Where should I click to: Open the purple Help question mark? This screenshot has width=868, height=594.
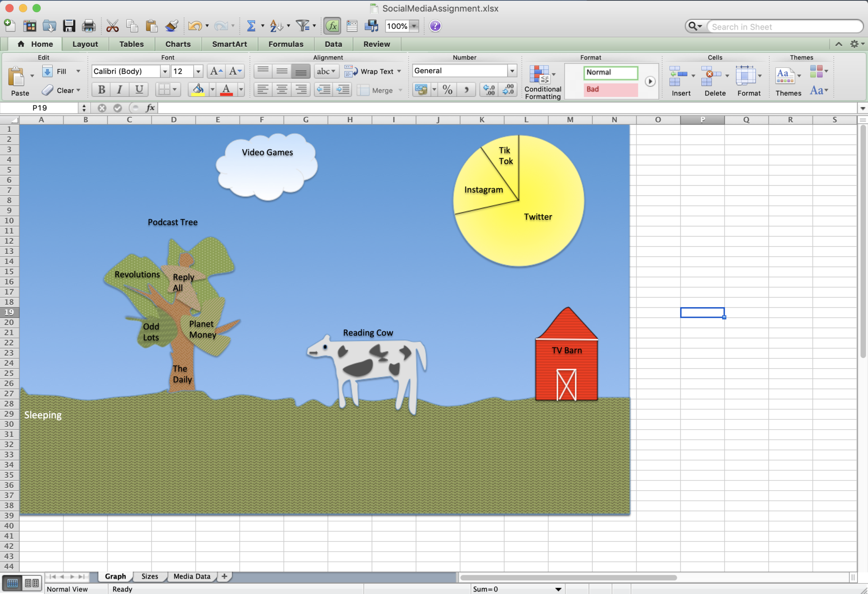(x=435, y=26)
